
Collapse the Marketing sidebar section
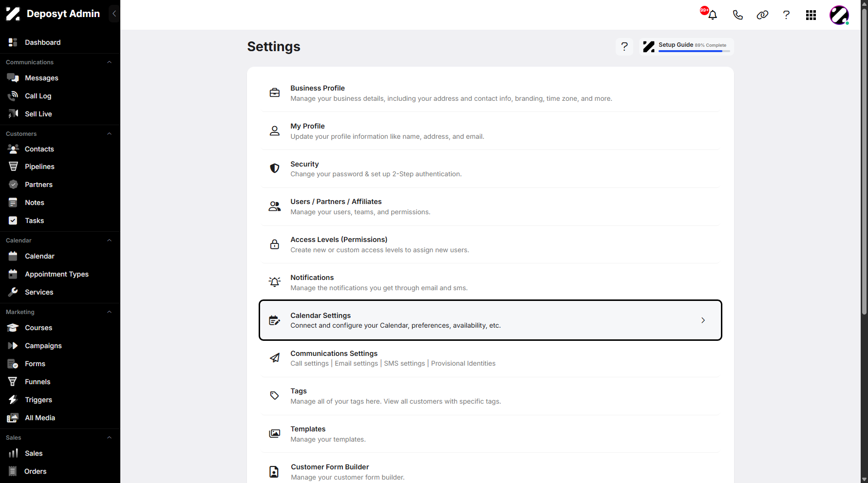pyautogui.click(x=110, y=312)
